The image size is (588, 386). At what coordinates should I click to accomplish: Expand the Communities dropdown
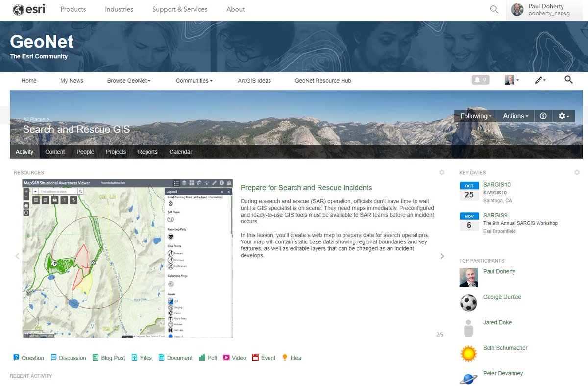(x=194, y=81)
